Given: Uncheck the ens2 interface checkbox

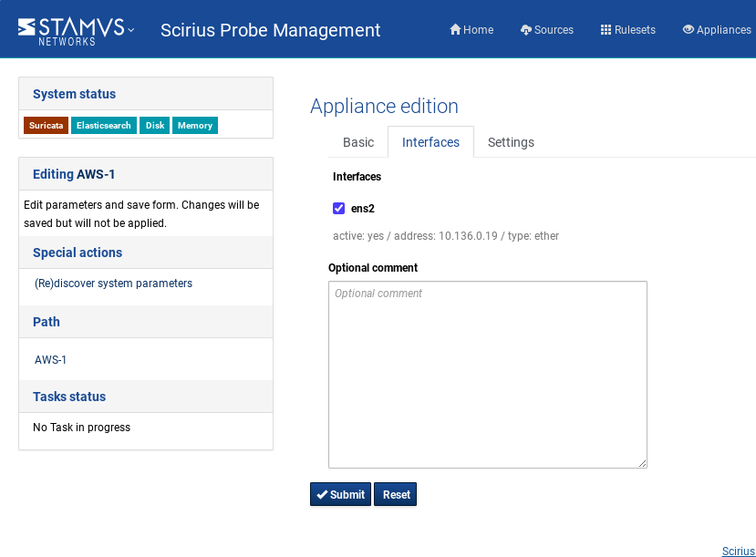Looking at the screenshot, I should point(339,209).
